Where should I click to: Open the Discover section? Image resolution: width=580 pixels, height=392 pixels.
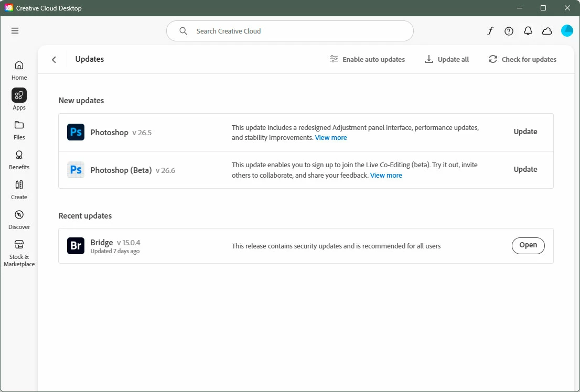point(19,220)
